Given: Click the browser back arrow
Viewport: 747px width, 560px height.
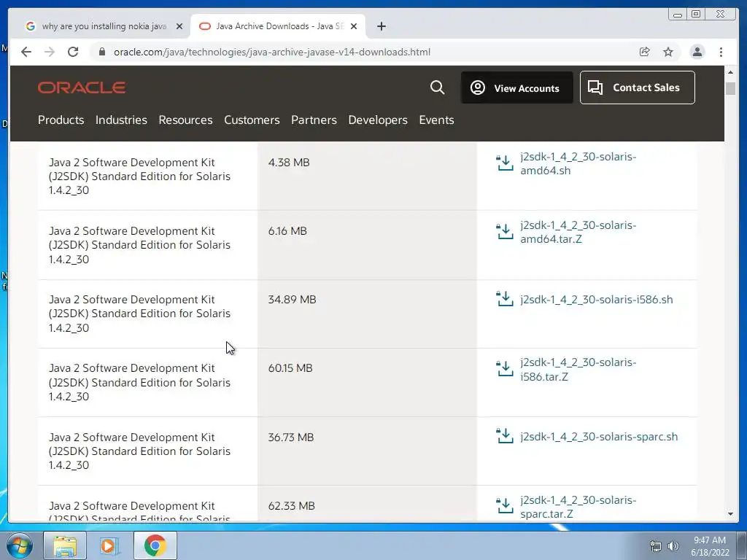Looking at the screenshot, I should tap(26, 52).
